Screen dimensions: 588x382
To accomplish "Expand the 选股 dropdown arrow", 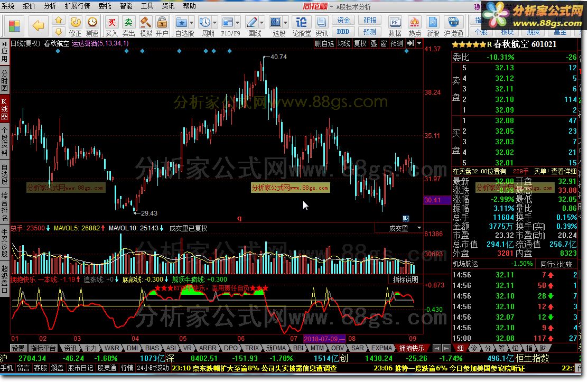I will pyautogui.click(x=285, y=23).
